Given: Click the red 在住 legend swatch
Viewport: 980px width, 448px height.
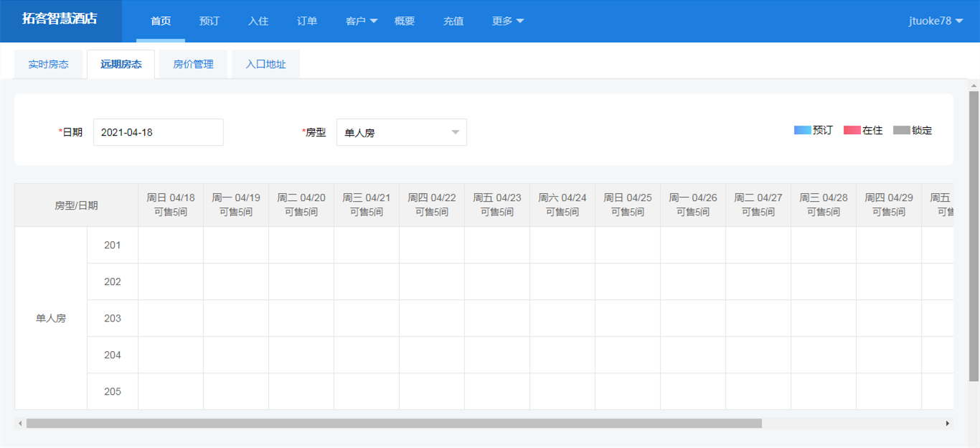Looking at the screenshot, I should (x=852, y=130).
